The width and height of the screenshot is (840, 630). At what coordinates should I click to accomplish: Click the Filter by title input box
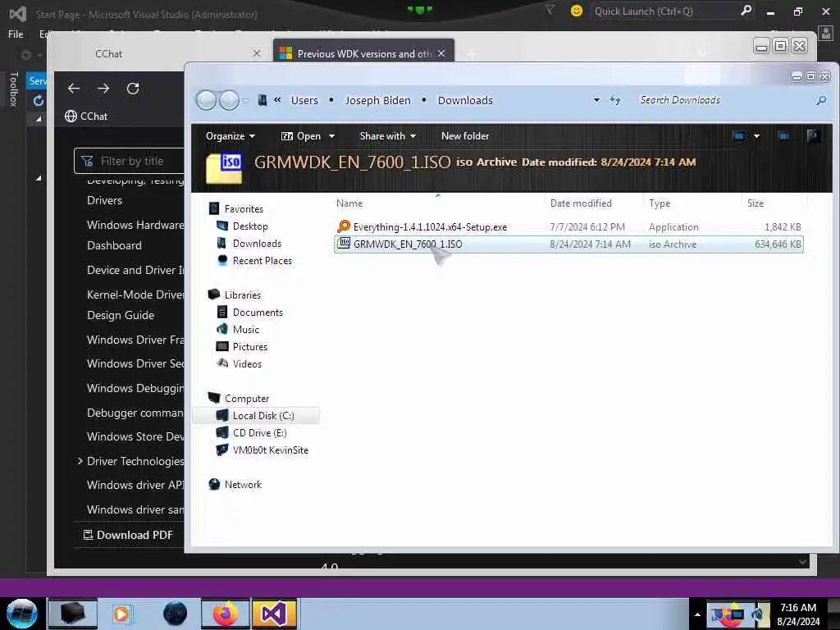click(x=130, y=162)
